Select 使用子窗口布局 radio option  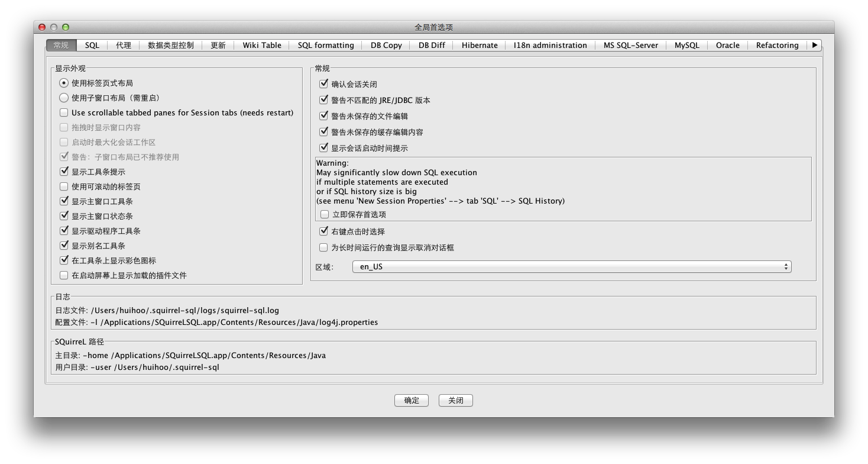[64, 98]
